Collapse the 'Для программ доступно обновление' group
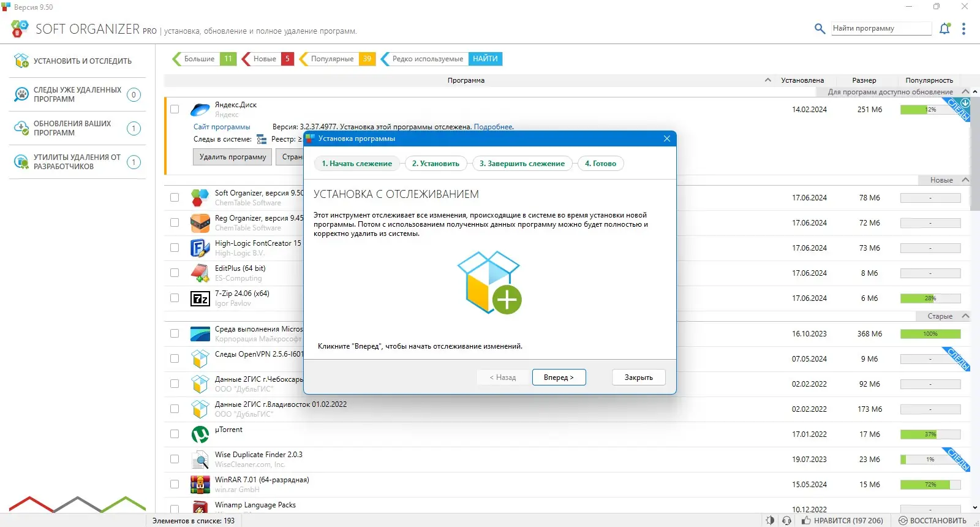 point(965,92)
